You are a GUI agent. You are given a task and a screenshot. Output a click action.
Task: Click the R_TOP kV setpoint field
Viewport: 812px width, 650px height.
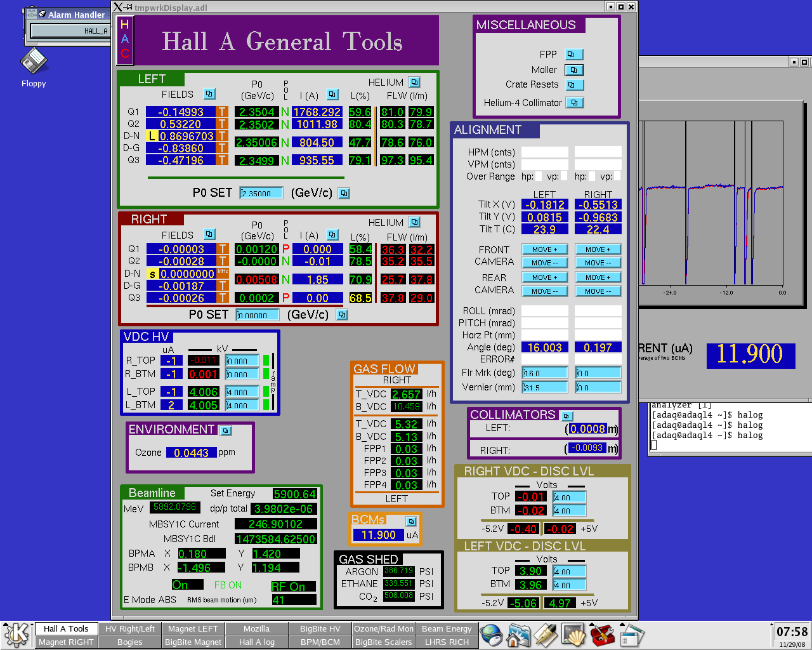pos(242,361)
